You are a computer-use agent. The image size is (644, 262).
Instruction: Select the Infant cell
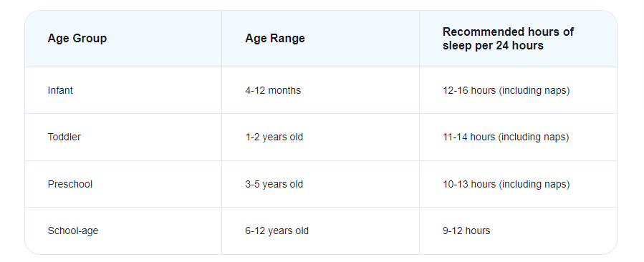pos(123,90)
